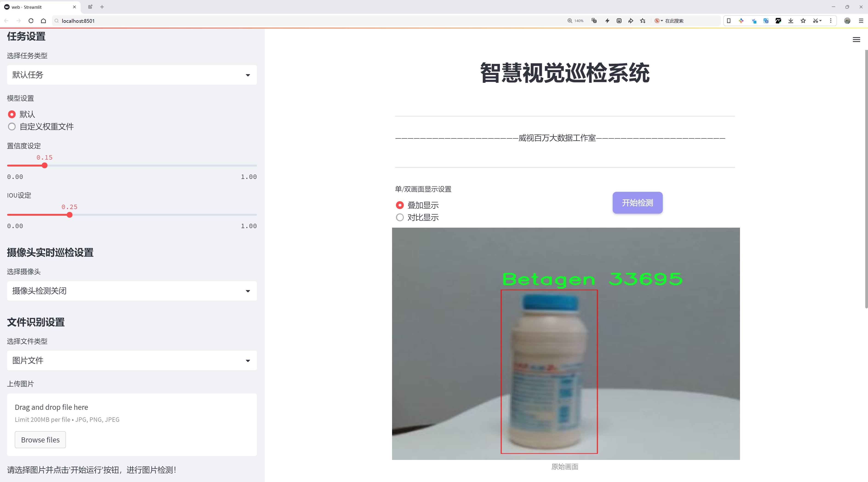Click the lightning speed mode icon
Screen dimensions: 868x482
pos(607,21)
